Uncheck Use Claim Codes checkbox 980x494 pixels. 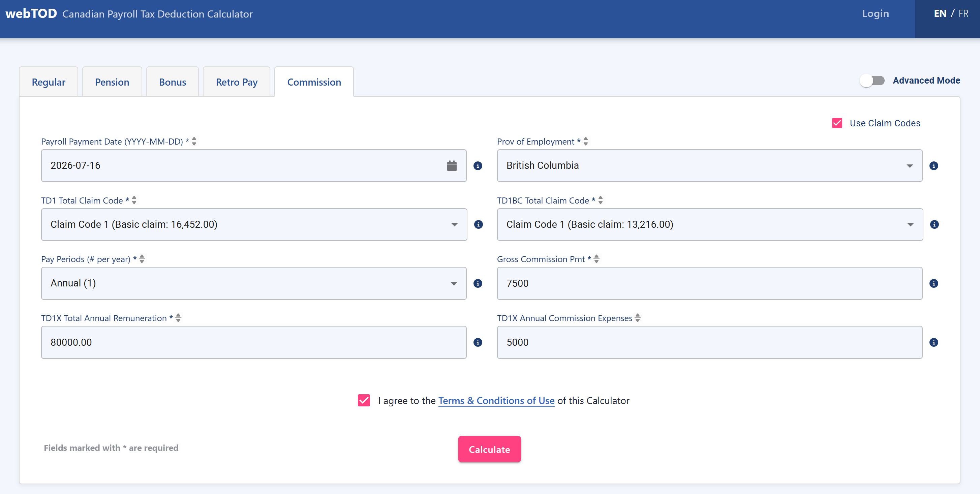pyautogui.click(x=837, y=123)
